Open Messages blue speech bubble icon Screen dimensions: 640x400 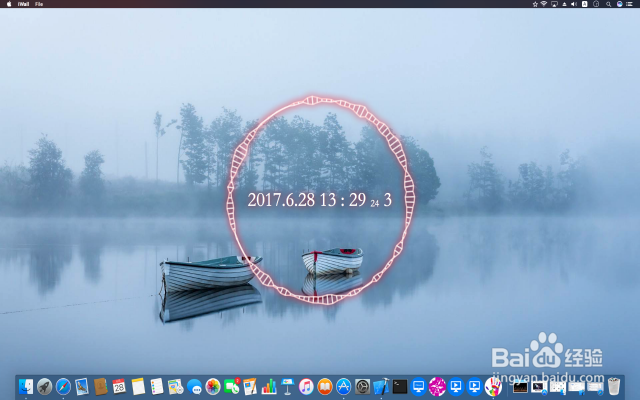point(194,386)
